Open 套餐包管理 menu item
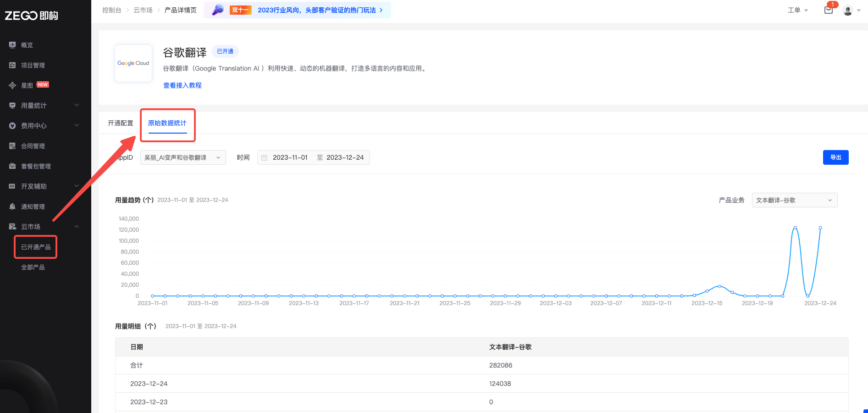 coord(36,166)
